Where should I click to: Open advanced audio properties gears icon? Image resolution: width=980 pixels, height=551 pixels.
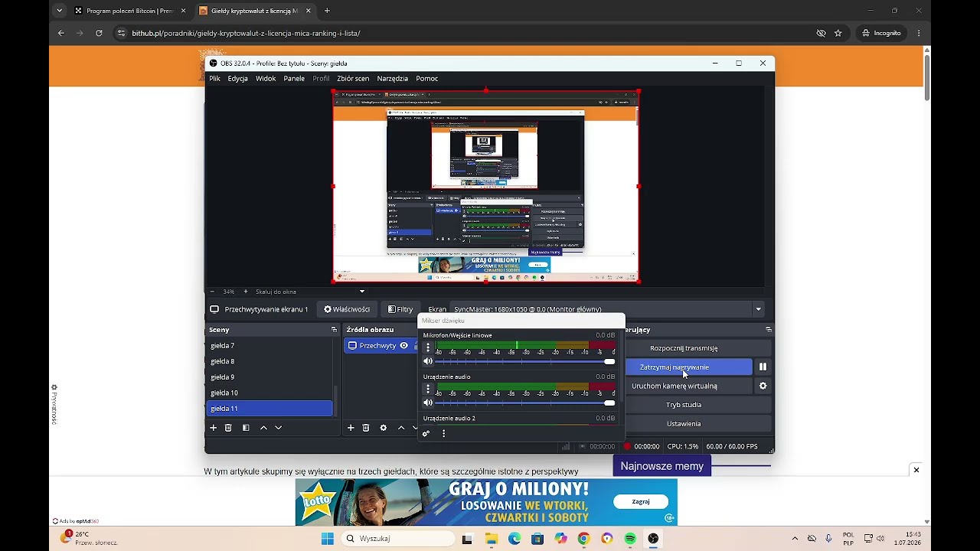coord(426,434)
